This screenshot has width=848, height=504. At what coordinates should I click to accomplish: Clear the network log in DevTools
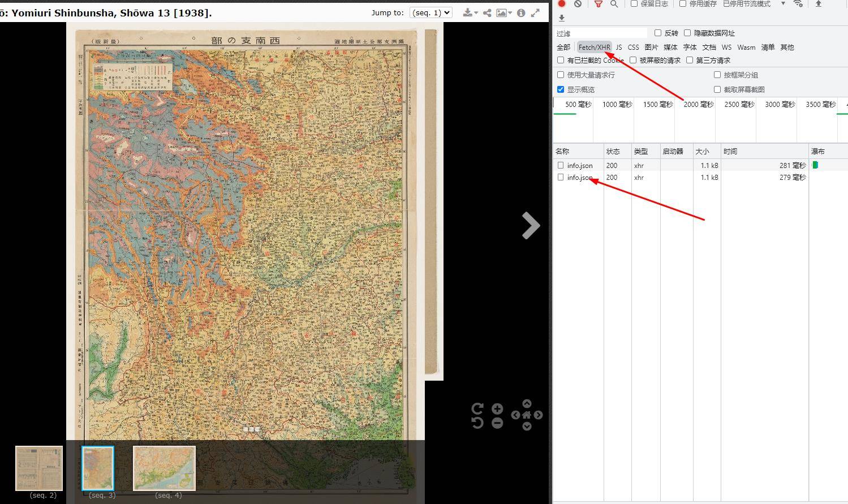578,4
